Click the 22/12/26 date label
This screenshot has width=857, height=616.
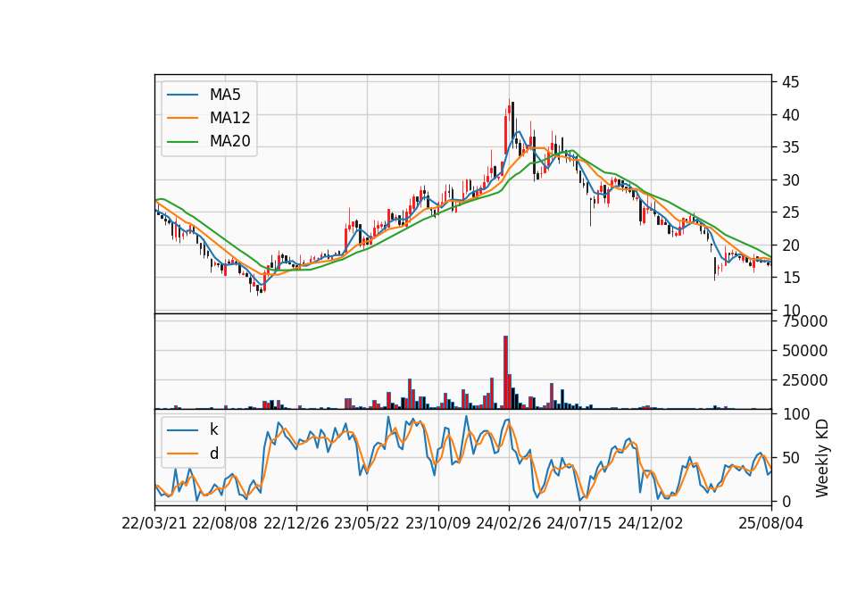296,523
